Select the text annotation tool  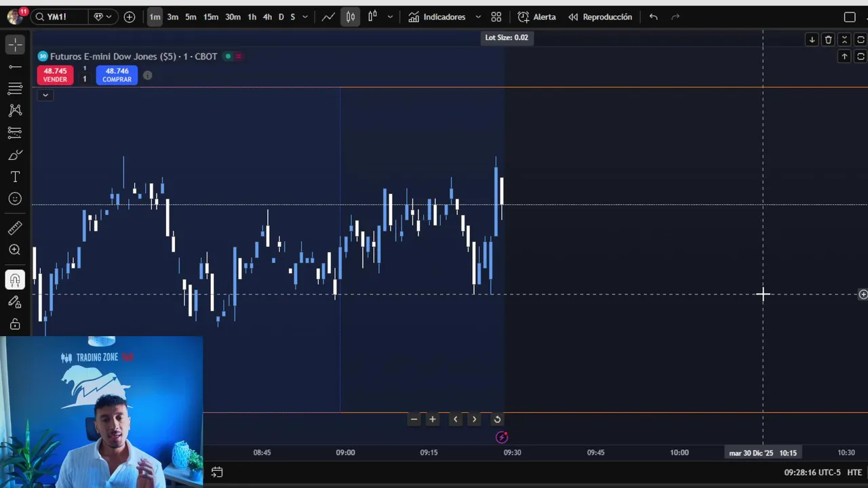click(x=15, y=177)
